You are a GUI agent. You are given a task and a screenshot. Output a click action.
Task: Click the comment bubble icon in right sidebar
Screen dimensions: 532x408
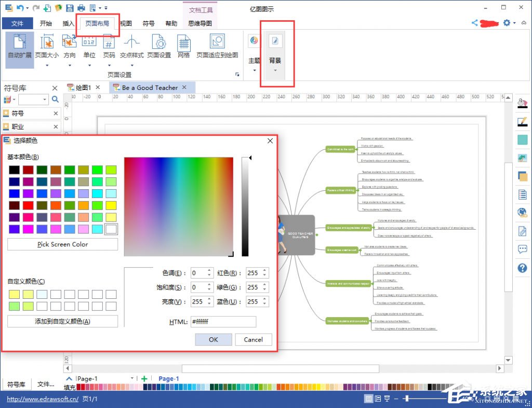(522, 249)
